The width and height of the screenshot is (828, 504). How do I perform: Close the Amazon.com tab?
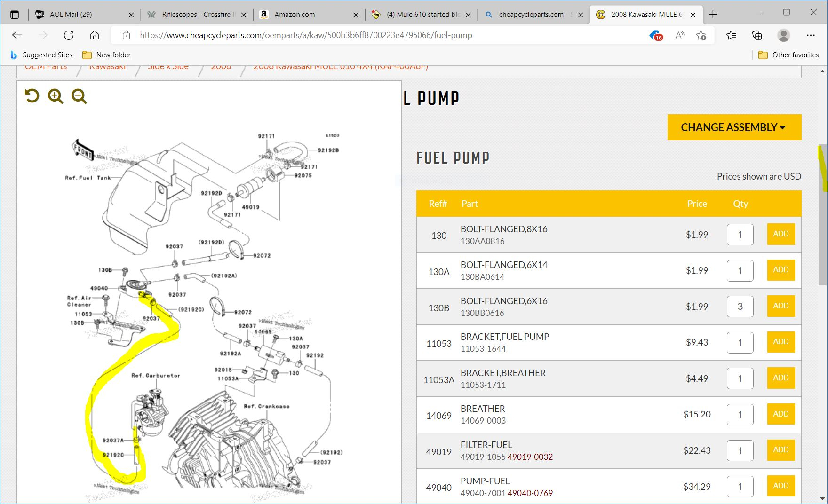pos(356,15)
